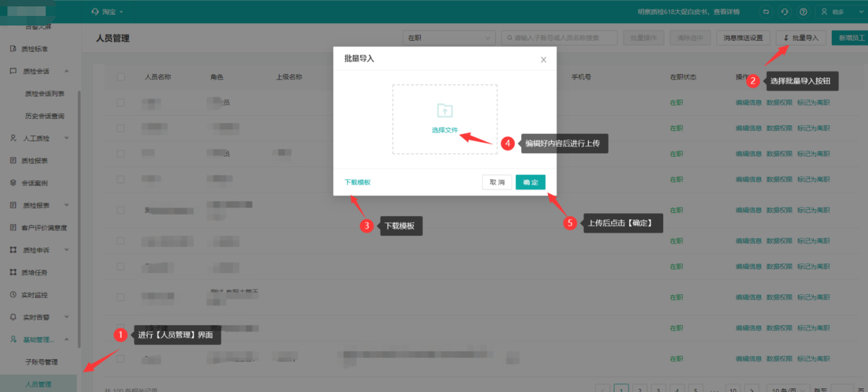Open 质检会话列表 submenu item
Image resolution: width=868 pixels, height=392 pixels.
pyautogui.click(x=45, y=93)
